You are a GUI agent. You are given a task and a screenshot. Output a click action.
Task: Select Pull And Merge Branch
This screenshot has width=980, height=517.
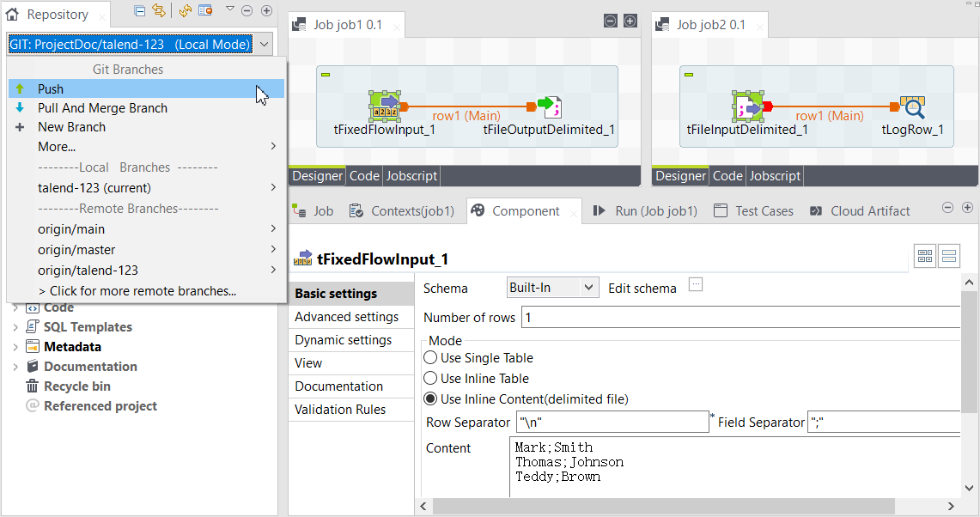tap(146, 108)
